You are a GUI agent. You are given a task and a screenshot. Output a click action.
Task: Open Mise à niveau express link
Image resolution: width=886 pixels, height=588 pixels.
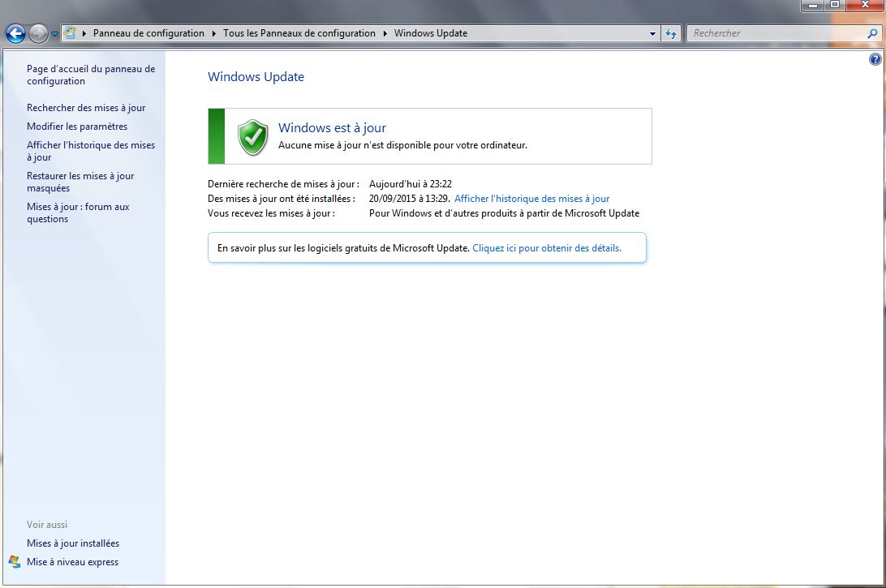click(72, 562)
